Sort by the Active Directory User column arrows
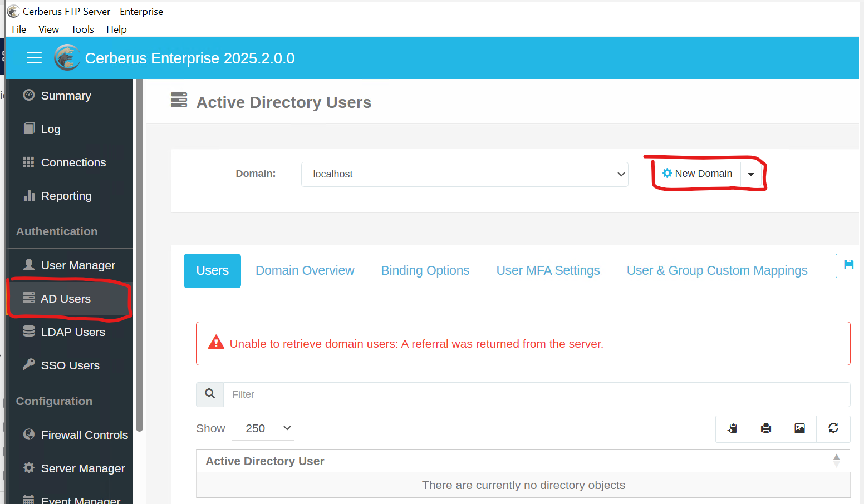The image size is (864, 504). 836,461
